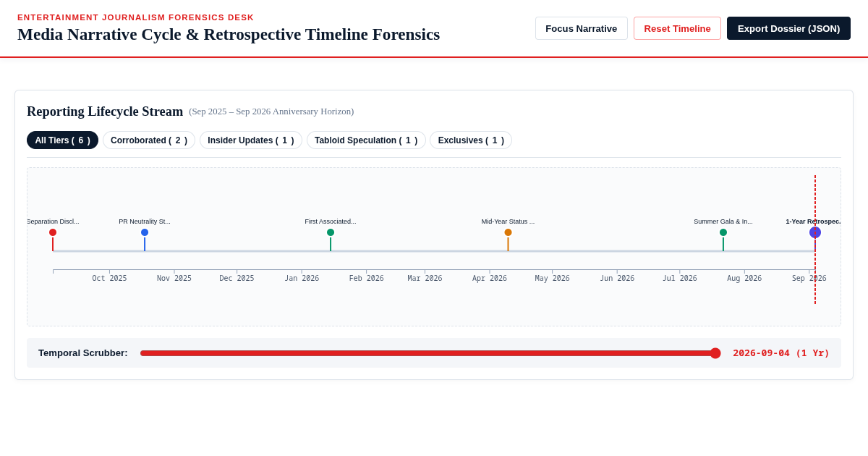Select the red Separation Disclosure marker
Image resolution: width=868 pixels, height=456 pixels.
click(x=53, y=232)
